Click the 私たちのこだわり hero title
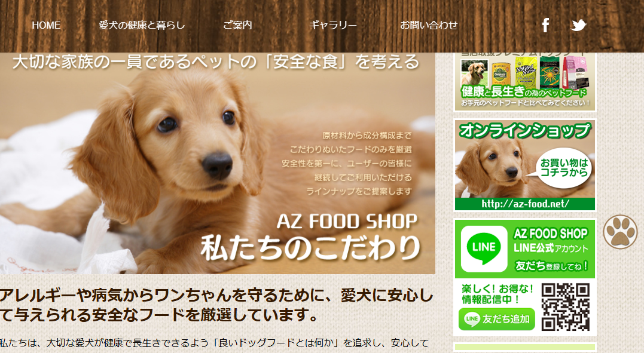 pos(310,248)
